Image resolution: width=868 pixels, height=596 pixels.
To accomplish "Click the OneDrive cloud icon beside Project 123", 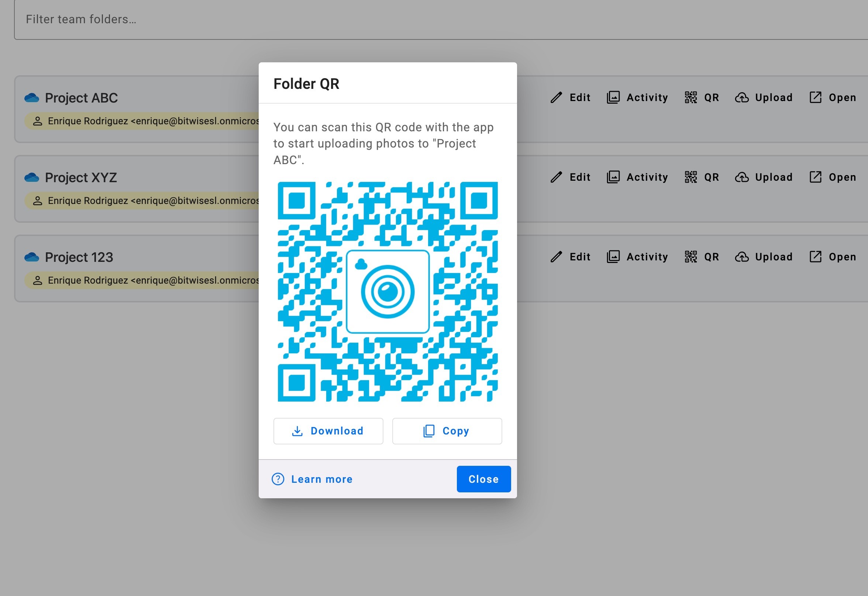I will [32, 257].
